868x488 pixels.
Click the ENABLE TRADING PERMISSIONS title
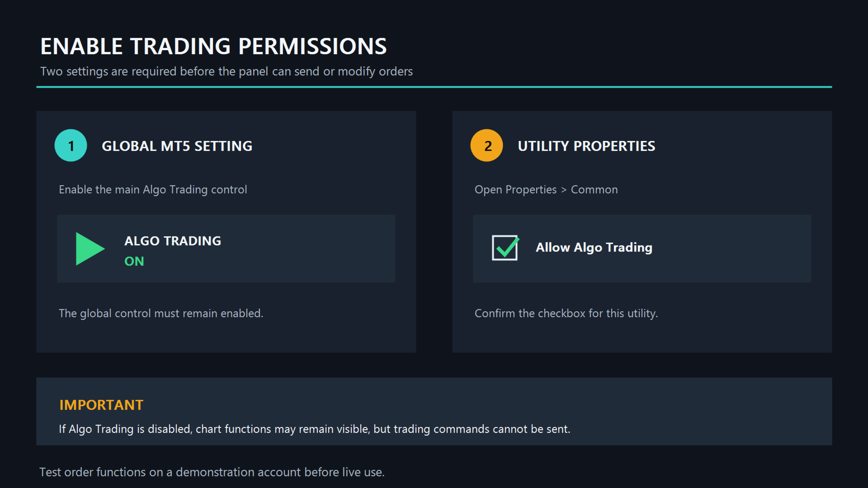[x=213, y=46]
